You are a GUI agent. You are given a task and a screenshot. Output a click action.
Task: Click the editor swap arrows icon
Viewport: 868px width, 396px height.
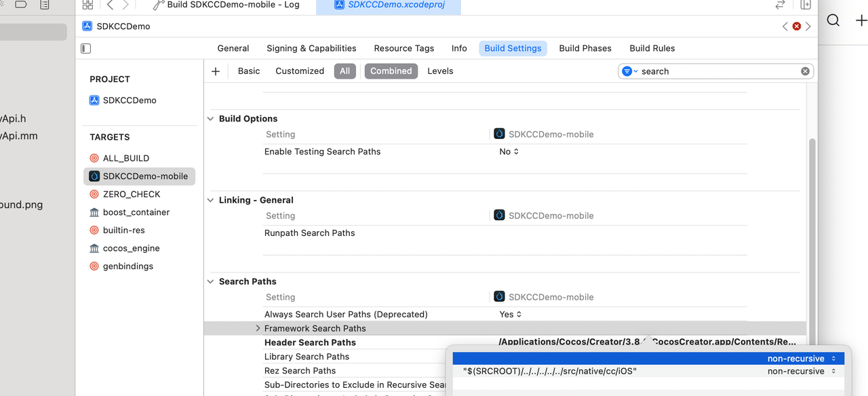pos(781,5)
